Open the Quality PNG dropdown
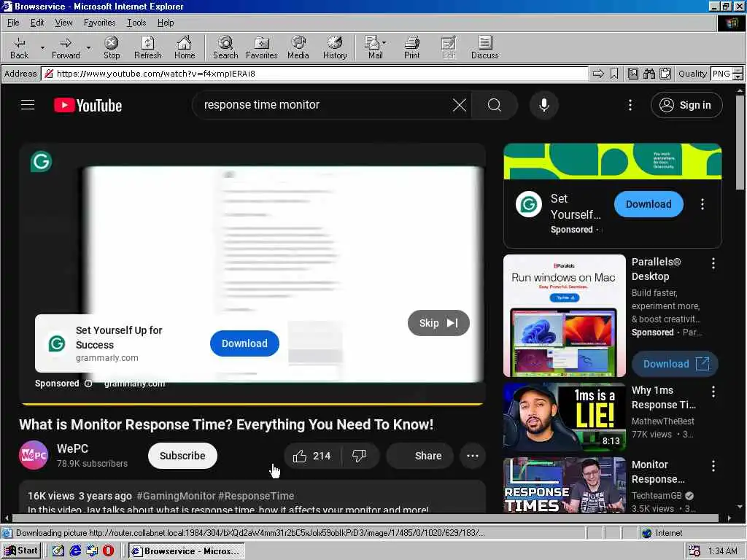Screen dimensions: 747x560 tap(738, 74)
